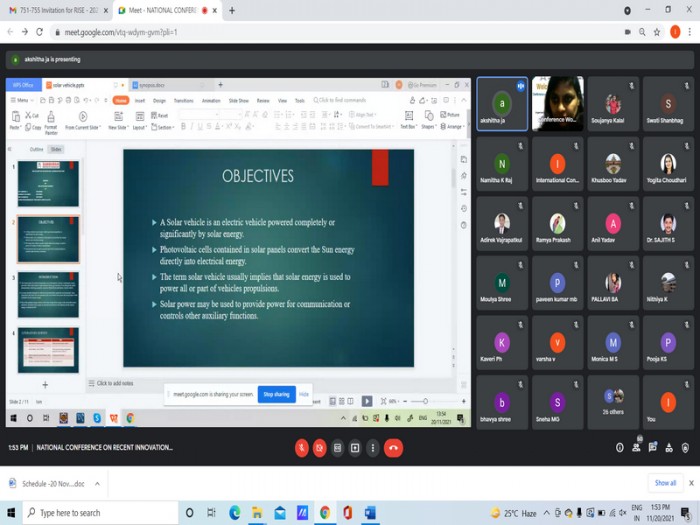
Task: Switch to Gmail Invitation for RISE tab
Action: tap(57, 10)
